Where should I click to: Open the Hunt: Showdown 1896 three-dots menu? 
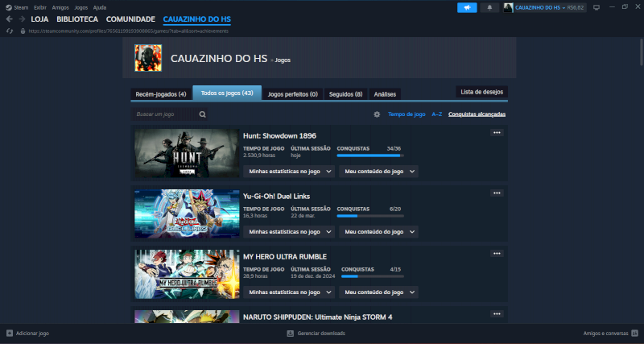click(497, 133)
